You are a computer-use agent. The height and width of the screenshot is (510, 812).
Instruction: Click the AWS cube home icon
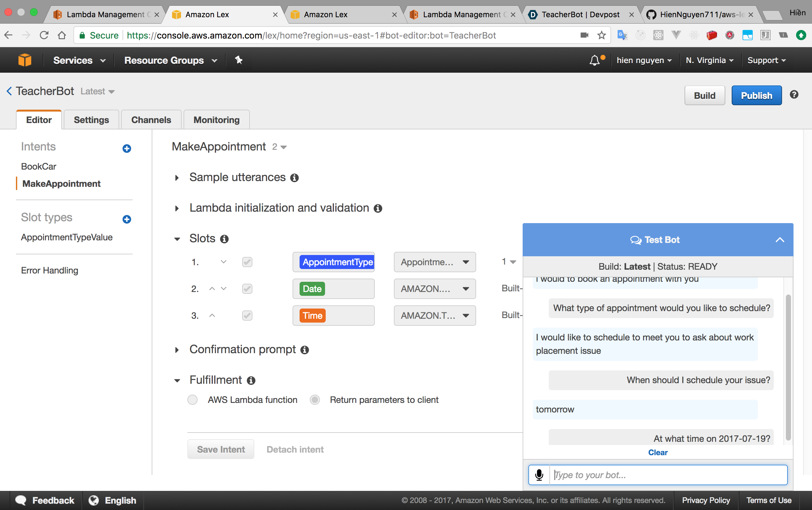pyautogui.click(x=25, y=60)
